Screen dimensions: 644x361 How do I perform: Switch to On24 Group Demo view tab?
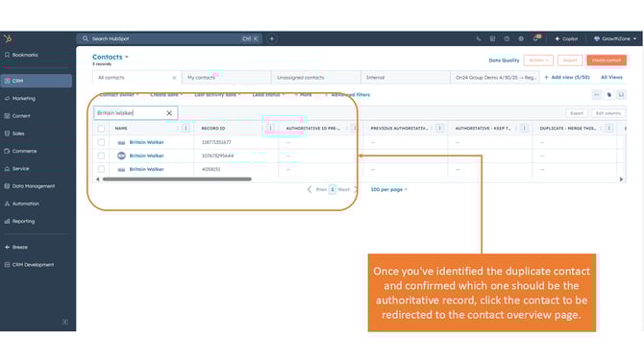click(495, 78)
